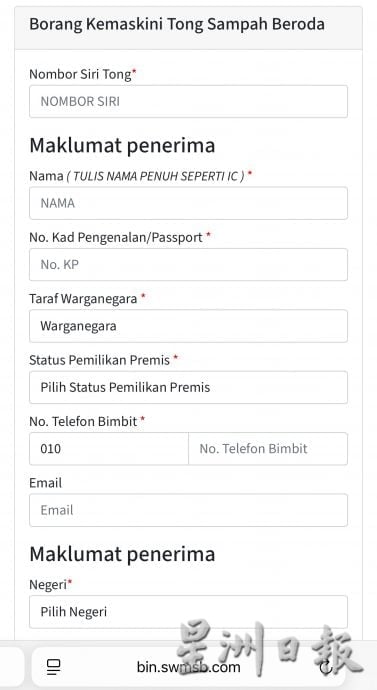Focus the Email input field
The height and width of the screenshot is (690, 377).
coord(188,510)
